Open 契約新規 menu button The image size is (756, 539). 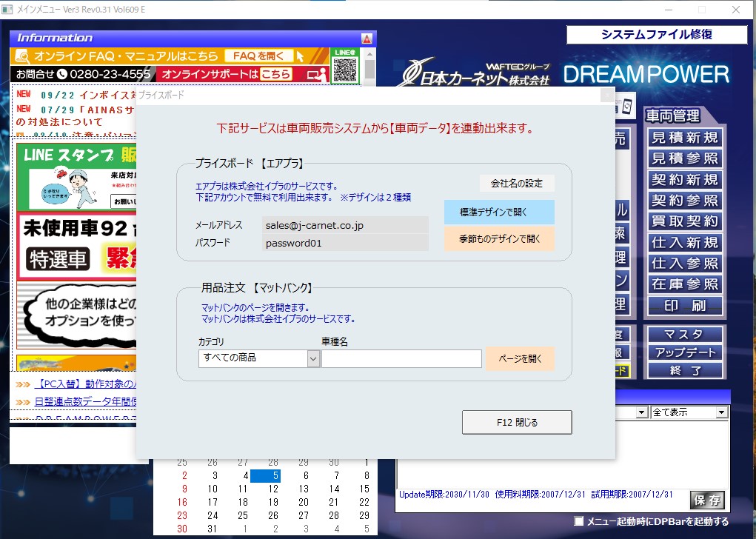(685, 180)
